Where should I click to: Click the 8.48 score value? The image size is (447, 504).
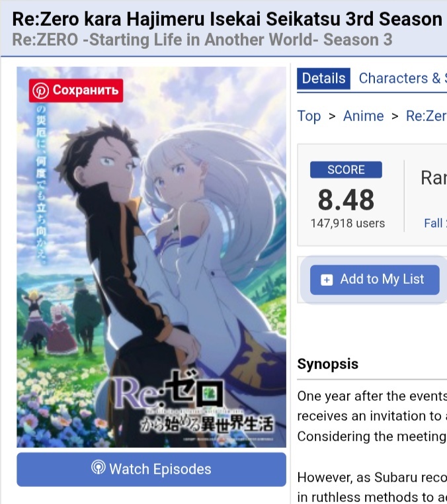point(346,200)
